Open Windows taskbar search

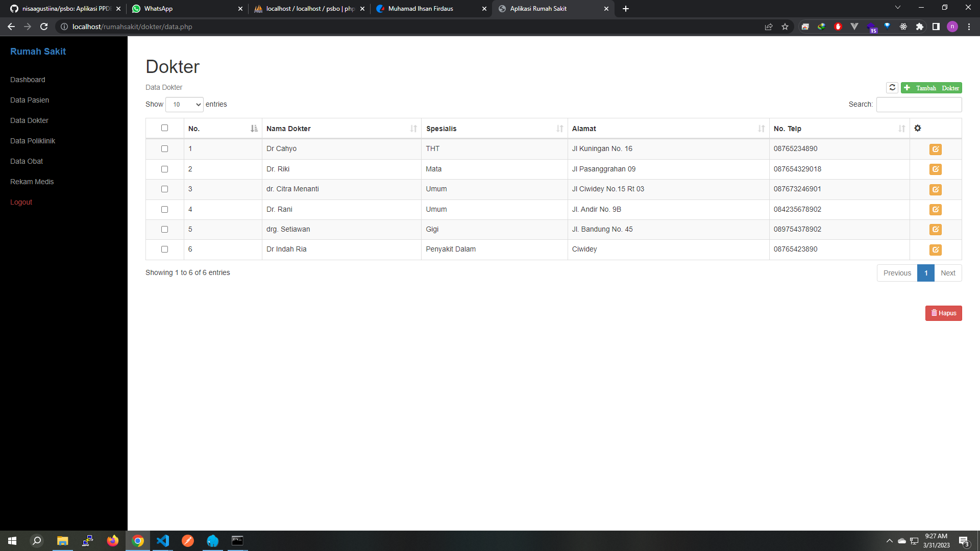[x=37, y=541]
